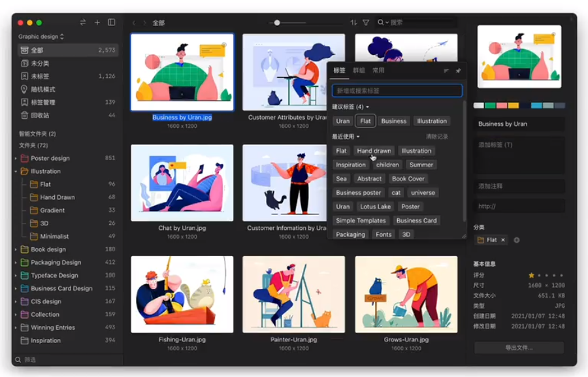Collapse the Illustration folder
Image resolution: width=588 pixels, height=377 pixels.
coord(16,171)
